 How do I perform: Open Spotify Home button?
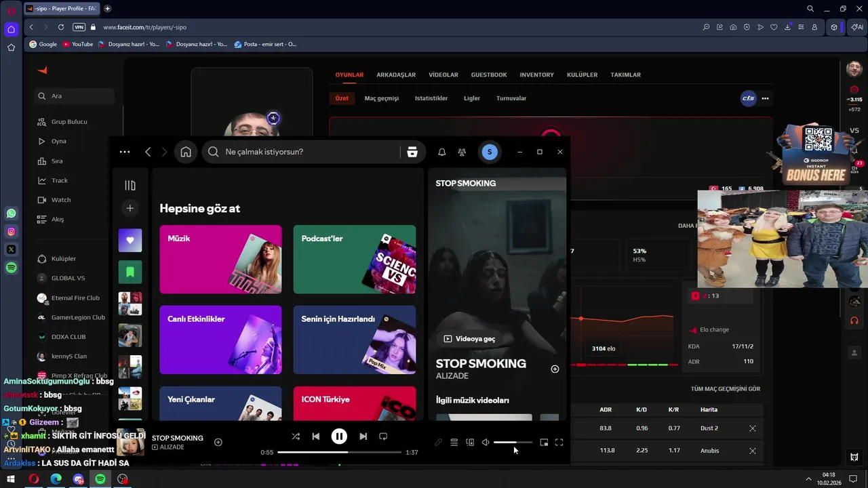pyautogui.click(x=186, y=152)
